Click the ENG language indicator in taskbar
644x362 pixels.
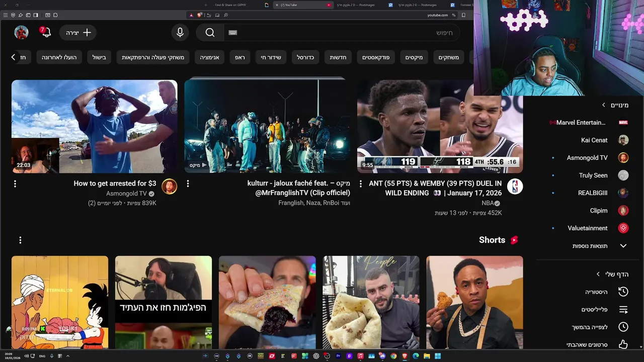pos(42,356)
